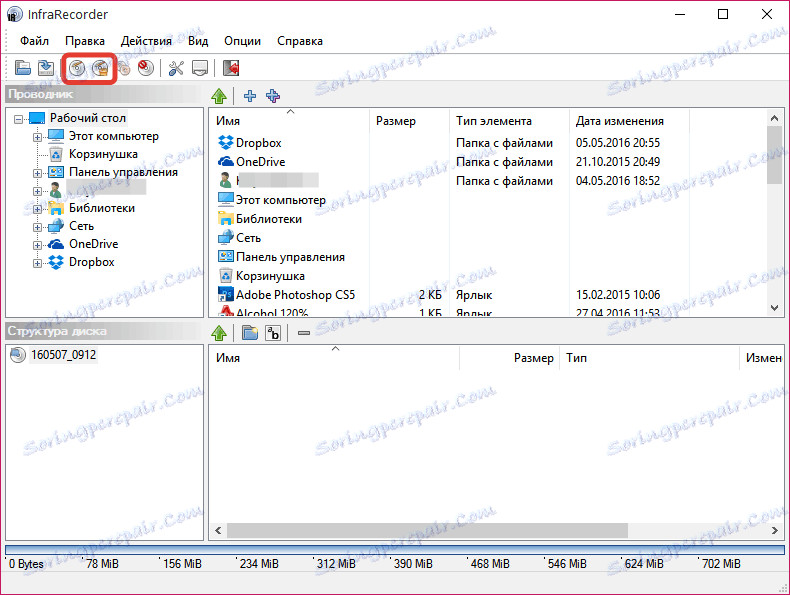
Task: Burn compilation to disc image icon
Action: (100, 68)
